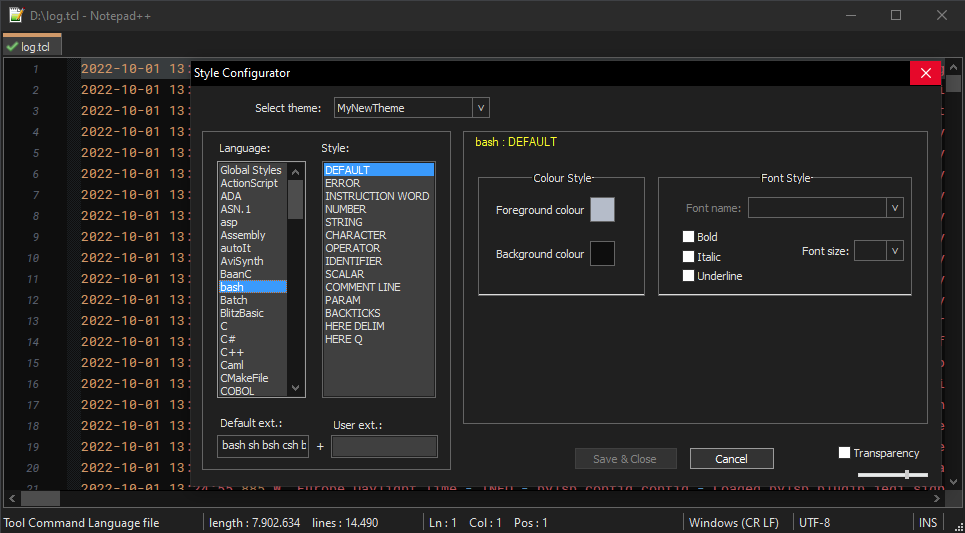Screen dimensions: 965x533
Task: Select CHARACTER style
Action: coord(378,235)
